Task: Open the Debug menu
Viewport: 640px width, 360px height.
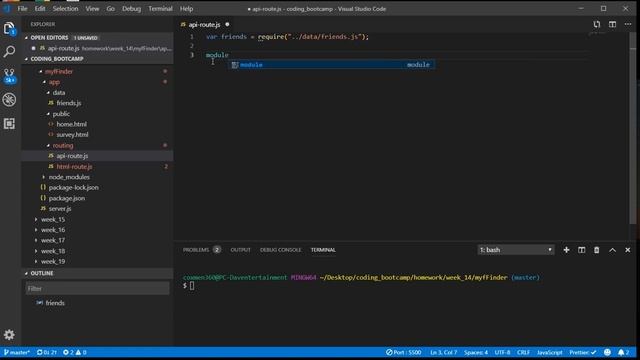Action: (131, 9)
